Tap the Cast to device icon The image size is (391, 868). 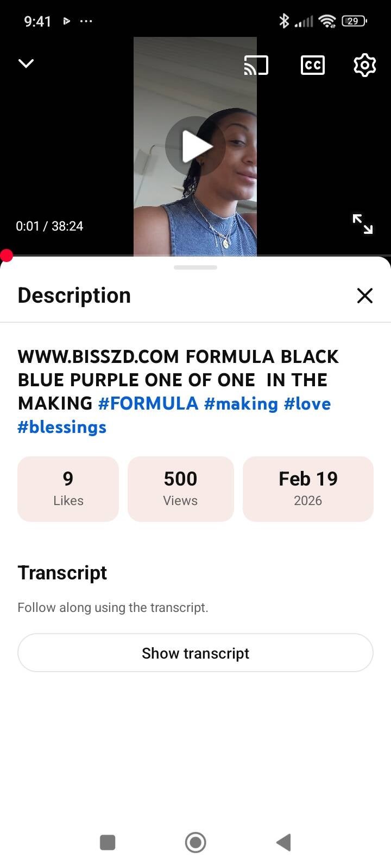[x=256, y=65]
